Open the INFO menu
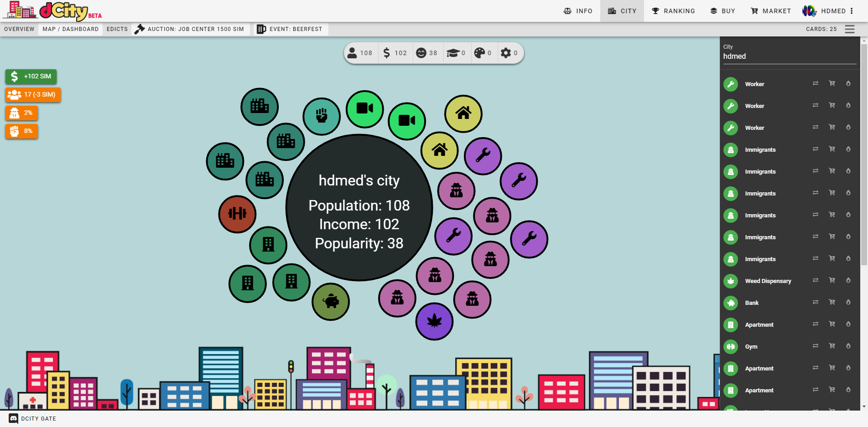 (578, 11)
